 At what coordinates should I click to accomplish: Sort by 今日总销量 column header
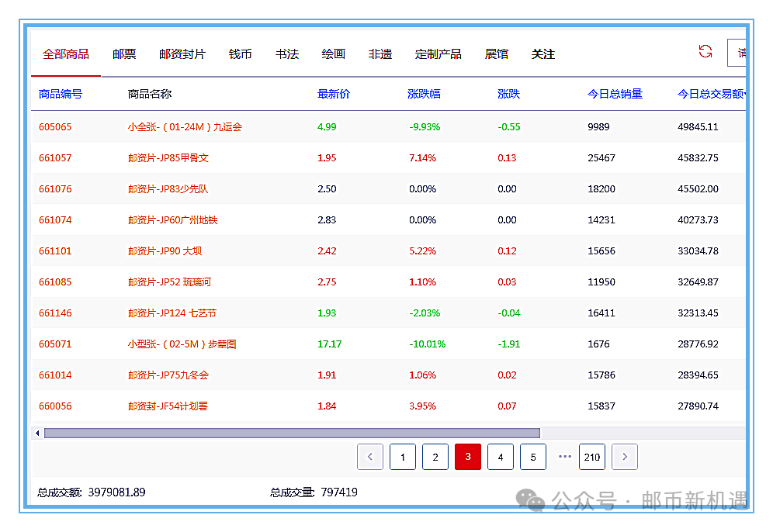615,94
